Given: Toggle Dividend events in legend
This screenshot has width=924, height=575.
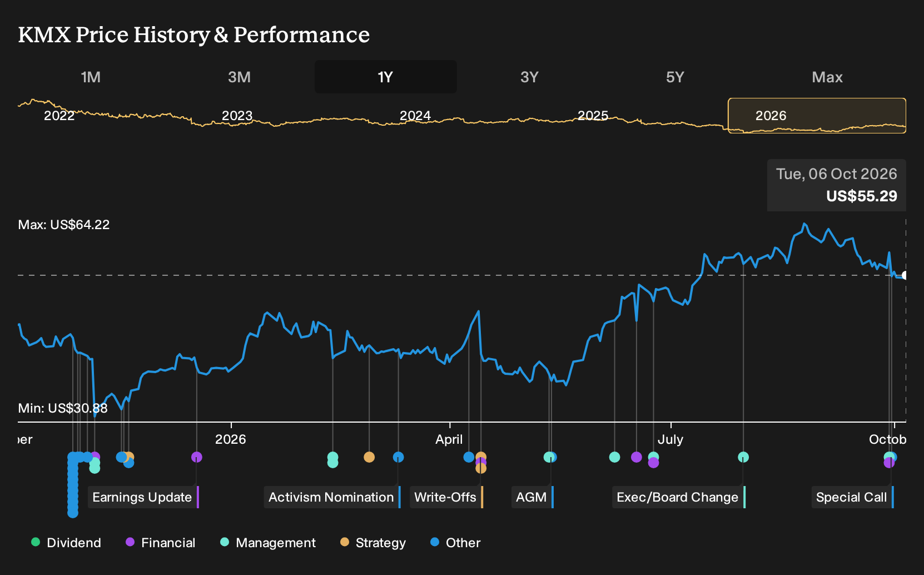Looking at the screenshot, I should coord(66,543).
